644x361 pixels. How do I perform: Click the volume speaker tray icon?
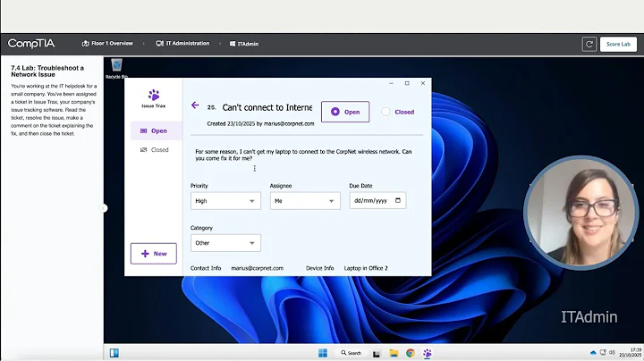pos(612,352)
